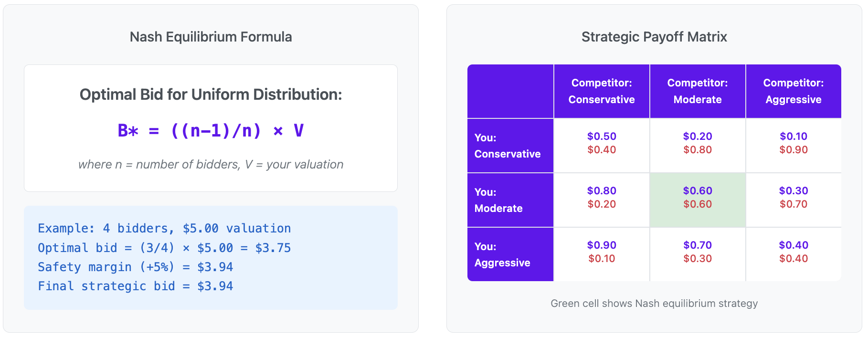This screenshot has width=868, height=337.
Task: Select the $0.90 / $0.10 payoff cell
Action: [602, 254]
